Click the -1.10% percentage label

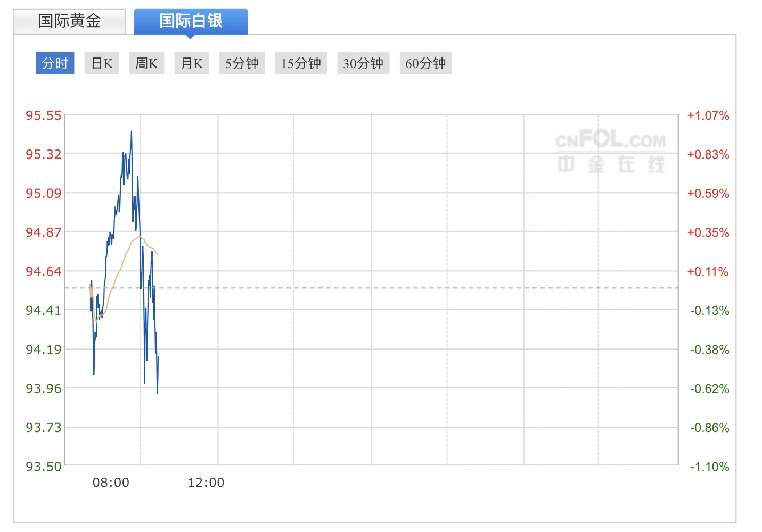[709, 467]
